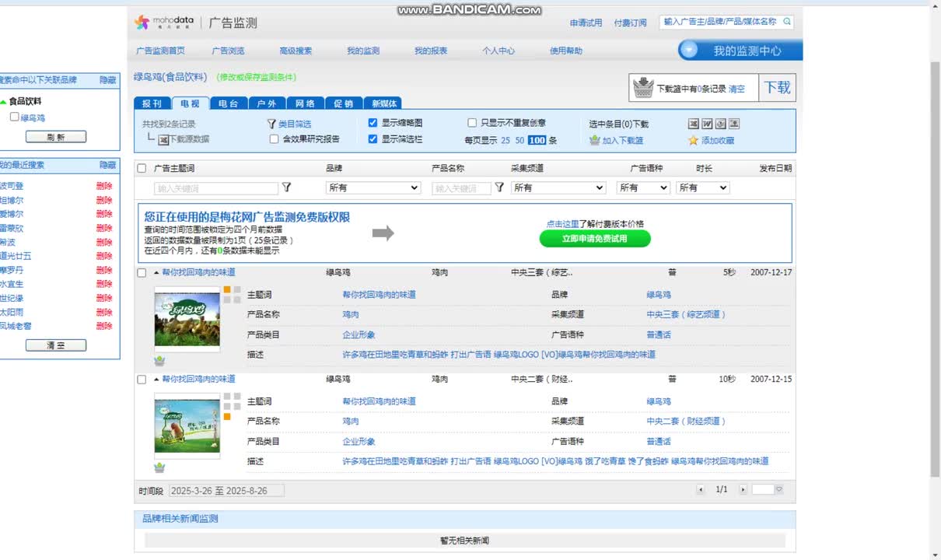Screen dimensions: 941x560
Task: Click the third export icon above 添加收藏
Action: click(720, 124)
